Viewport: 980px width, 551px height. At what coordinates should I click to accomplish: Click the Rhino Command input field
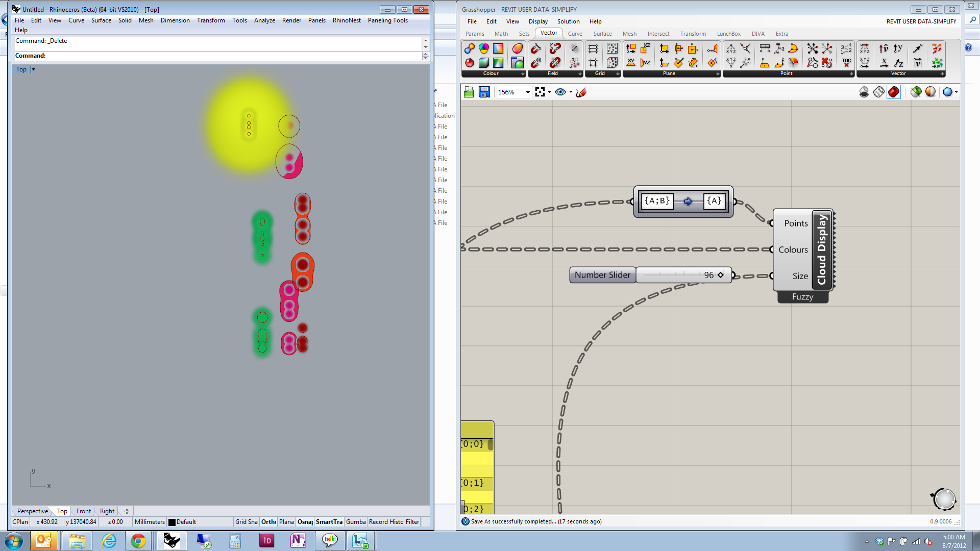[x=218, y=56]
